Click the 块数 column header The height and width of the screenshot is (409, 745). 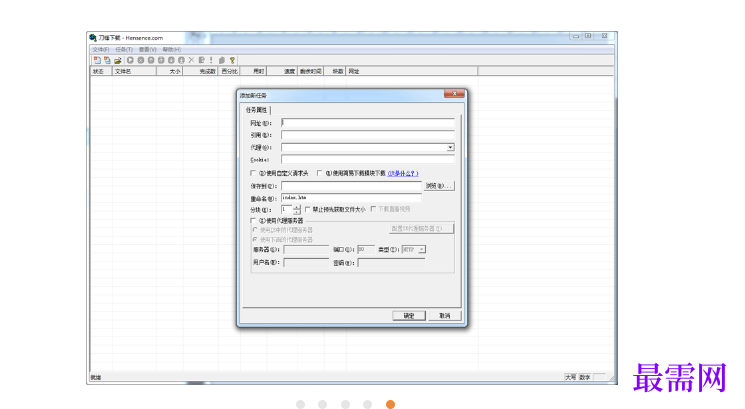pyautogui.click(x=335, y=71)
